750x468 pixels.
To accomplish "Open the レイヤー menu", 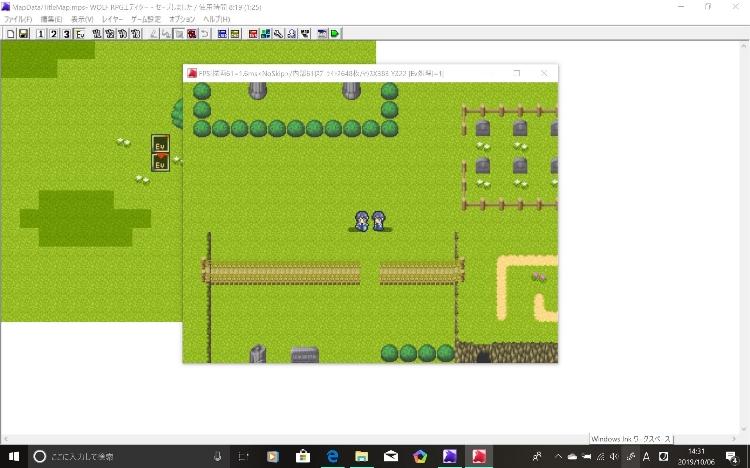I will 112,19.
